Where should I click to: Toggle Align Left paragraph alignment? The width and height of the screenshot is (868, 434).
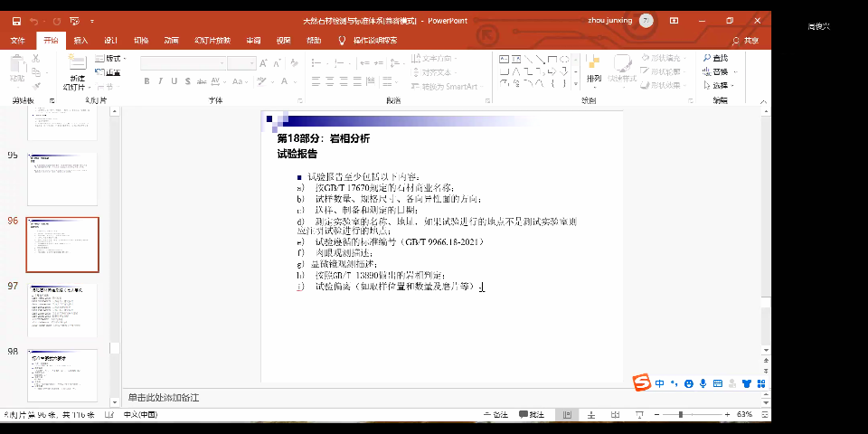click(x=316, y=81)
